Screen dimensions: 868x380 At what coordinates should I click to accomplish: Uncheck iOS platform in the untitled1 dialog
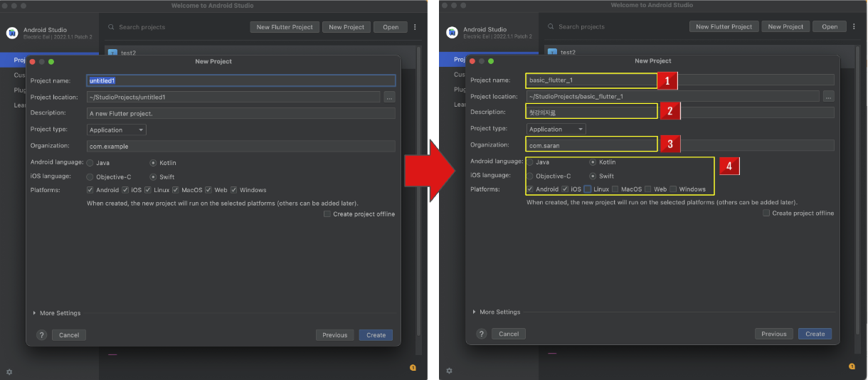click(125, 190)
